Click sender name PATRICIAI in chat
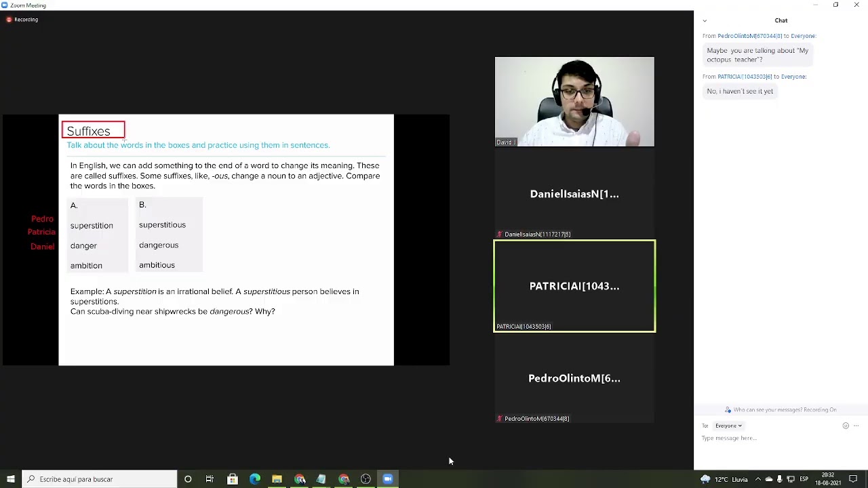868x488 pixels. (745, 77)
